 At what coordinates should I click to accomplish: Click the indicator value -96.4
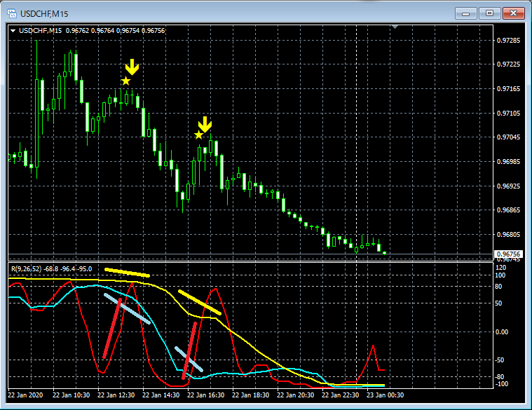(x=68, y=269)
